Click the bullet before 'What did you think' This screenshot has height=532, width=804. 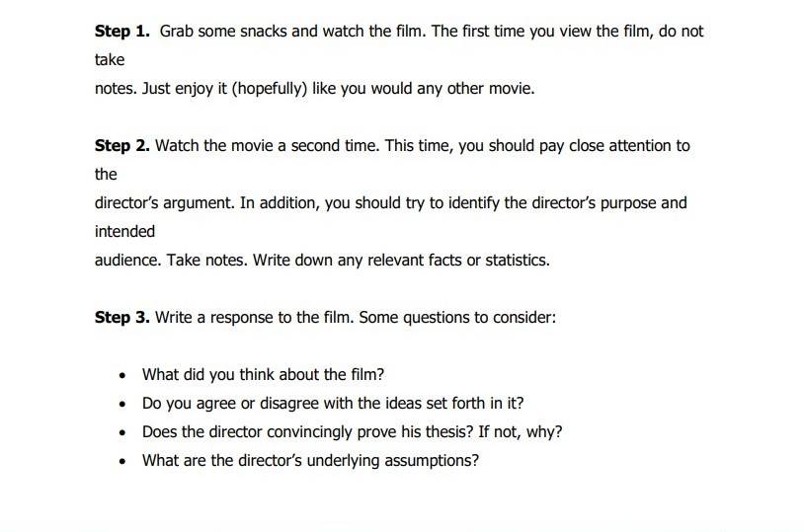coord(122,376)
